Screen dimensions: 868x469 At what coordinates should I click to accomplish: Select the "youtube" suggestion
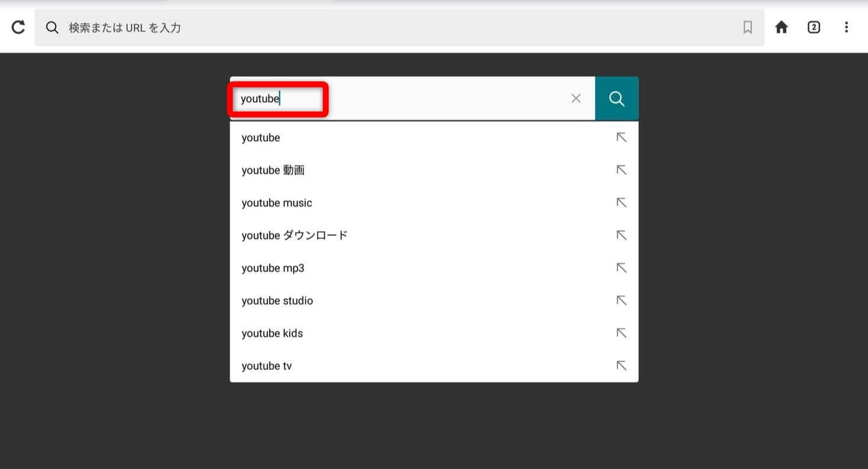tap(261, 138)
